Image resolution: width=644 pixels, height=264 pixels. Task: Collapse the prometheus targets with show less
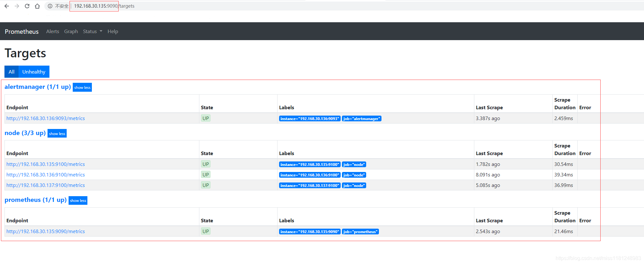pos(78,200)
